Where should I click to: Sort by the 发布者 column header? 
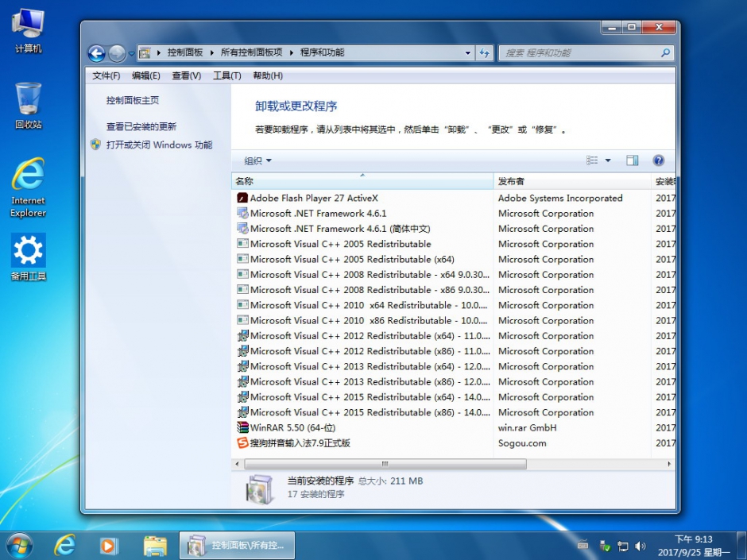(572, 181)
